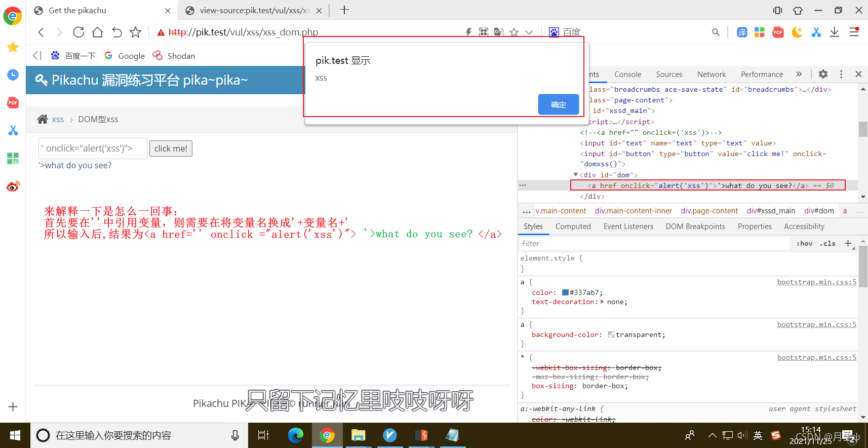Open Weibo icon in left sidebar
Viewport: 868px width, 448px height.
coord(13,186)
